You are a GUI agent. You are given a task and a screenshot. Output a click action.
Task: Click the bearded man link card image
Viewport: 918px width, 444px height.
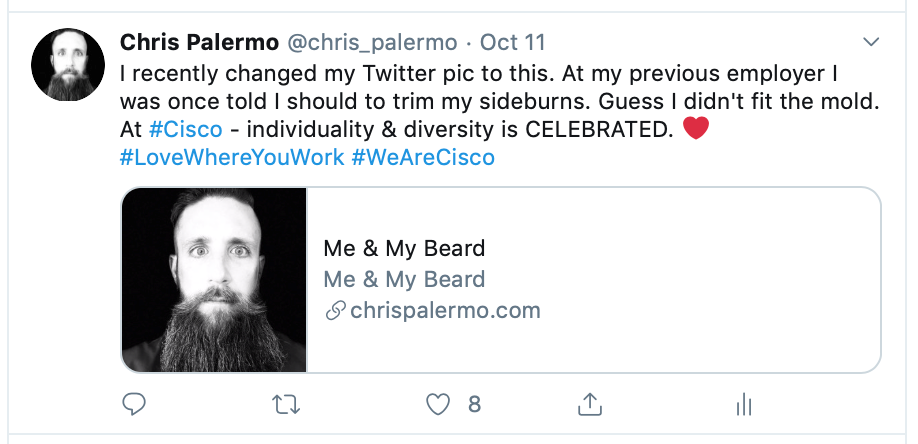(x=214, y=280)
